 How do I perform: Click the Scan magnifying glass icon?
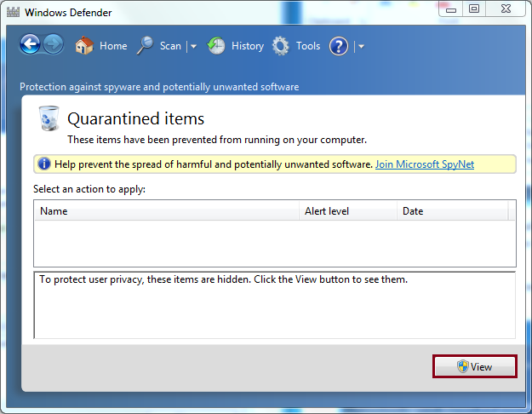point(146,45)
